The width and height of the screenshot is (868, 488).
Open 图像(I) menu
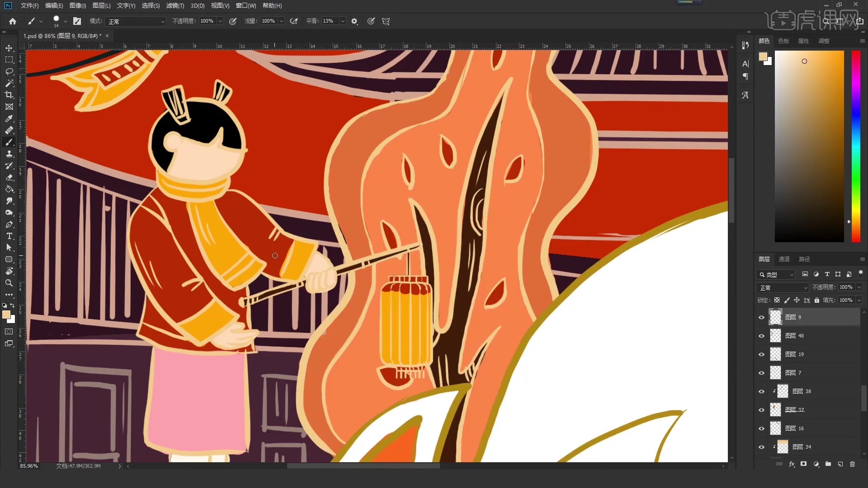[78, 5]
